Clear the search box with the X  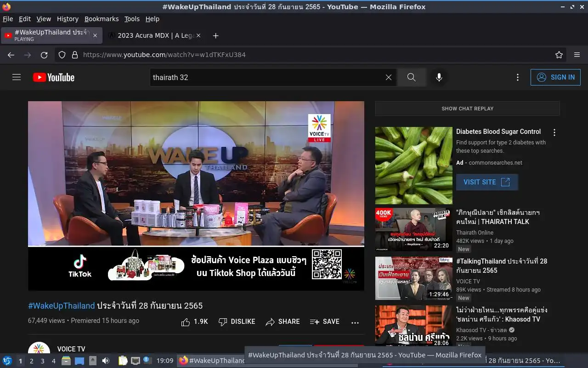pos(389,77)
